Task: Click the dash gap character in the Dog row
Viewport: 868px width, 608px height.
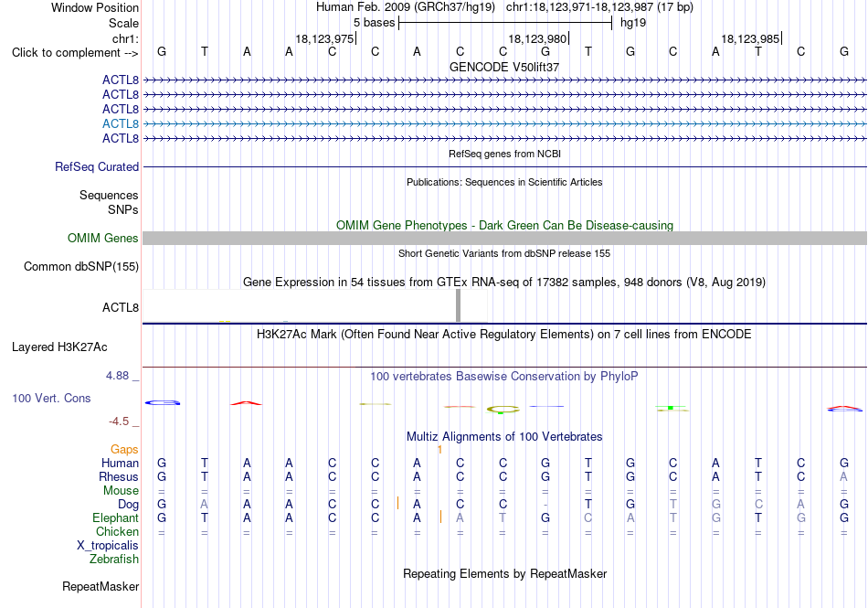Action: [x=545, y=505]
